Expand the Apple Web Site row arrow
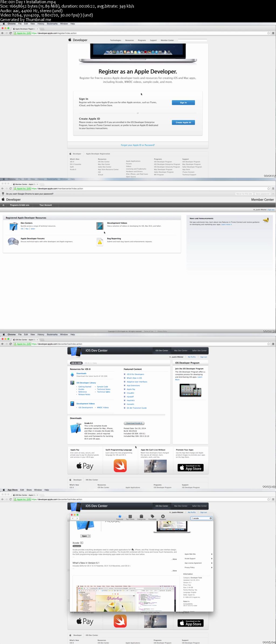 (212, 554)
